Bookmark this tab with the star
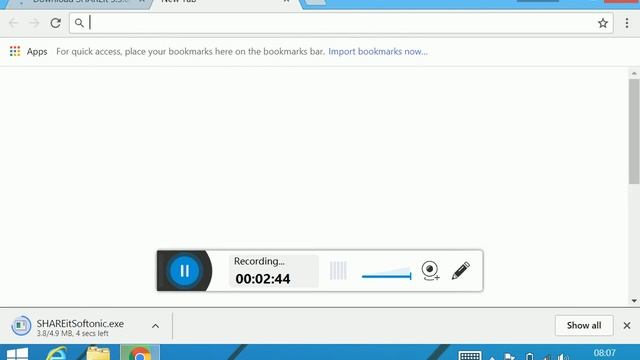640x360 pixels. tap(603, 23)
